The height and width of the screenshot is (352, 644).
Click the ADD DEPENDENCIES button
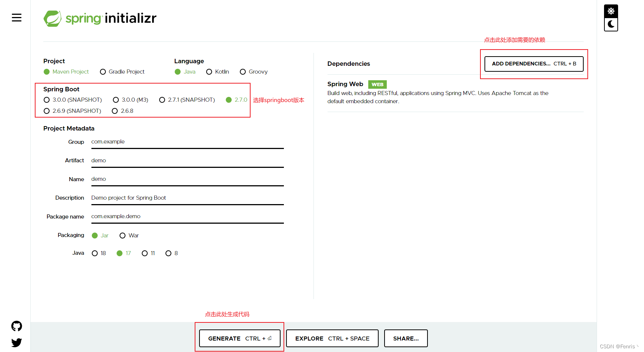[534, 64]
